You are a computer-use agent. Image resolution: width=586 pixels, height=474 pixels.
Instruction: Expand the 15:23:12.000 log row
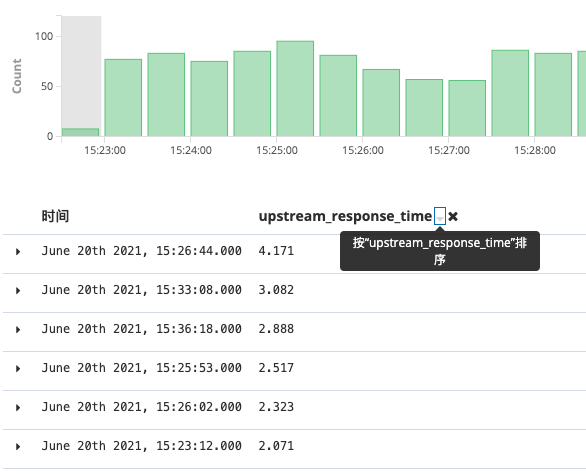click(18, 446)
